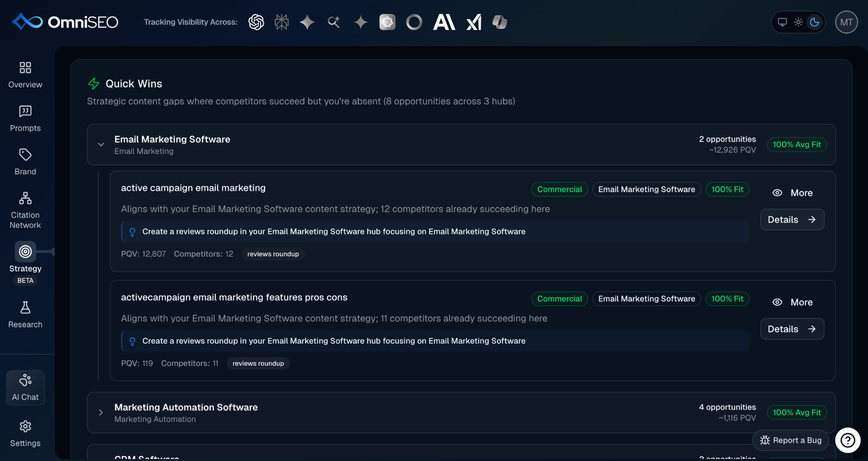868x461 pixels.
Task: Click Email Marketing Software tag on second card
Action: [x=647, y=299]
